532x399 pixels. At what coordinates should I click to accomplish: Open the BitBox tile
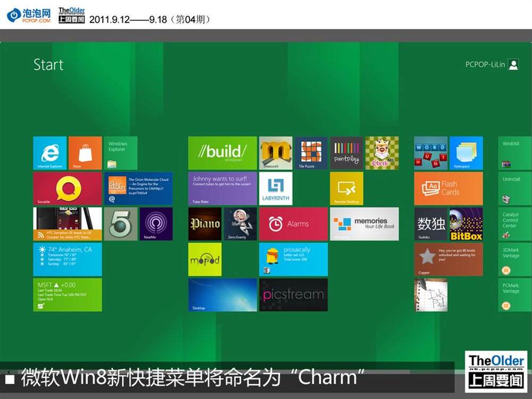coord(466,224)
